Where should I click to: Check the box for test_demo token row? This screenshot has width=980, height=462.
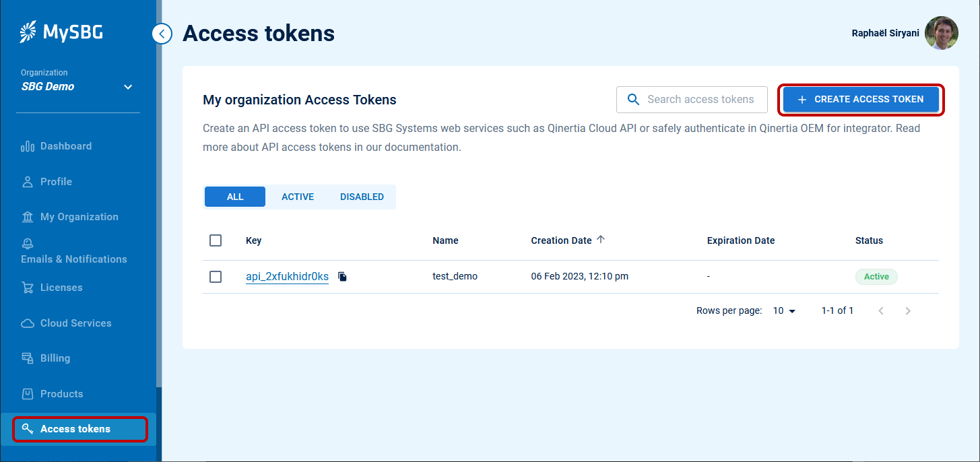click(216, 277)
